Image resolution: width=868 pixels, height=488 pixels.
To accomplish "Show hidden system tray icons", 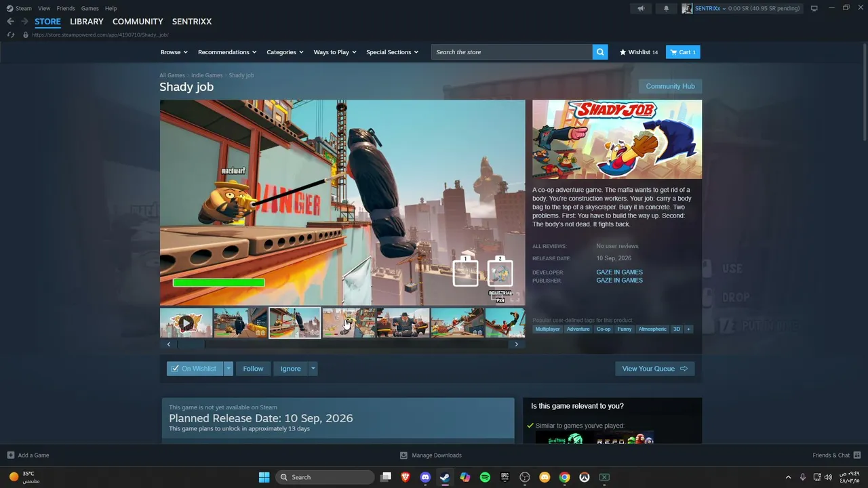I will point(788,477).
